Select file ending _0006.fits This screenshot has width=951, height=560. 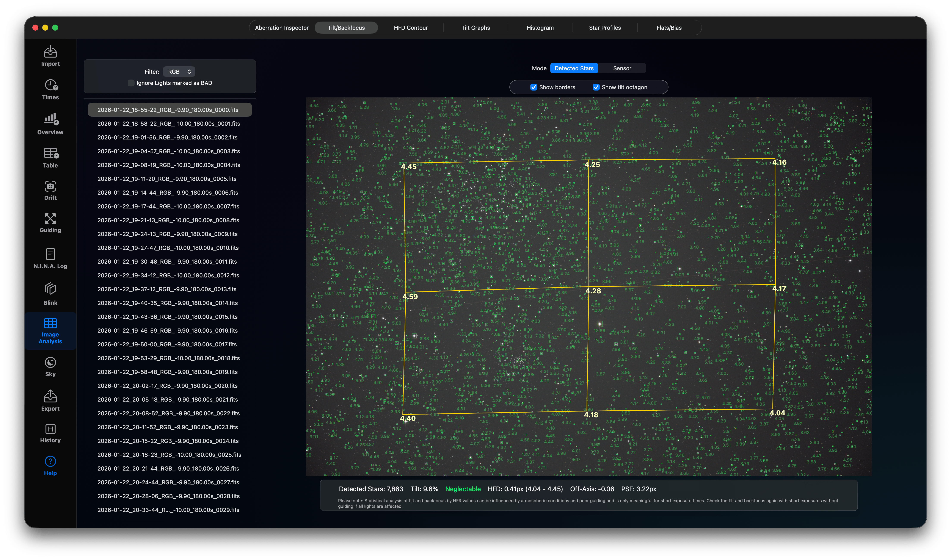pyautogui.click(x=170, y=192)
